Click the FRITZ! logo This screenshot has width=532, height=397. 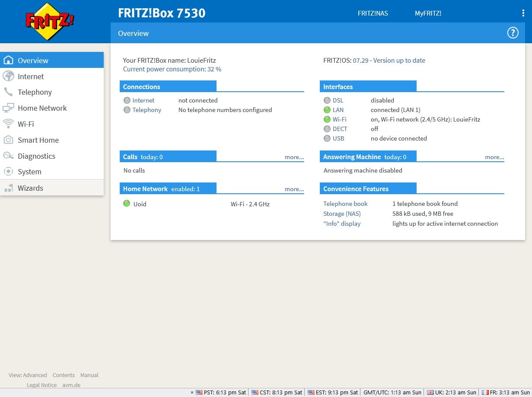coord(50,22)
